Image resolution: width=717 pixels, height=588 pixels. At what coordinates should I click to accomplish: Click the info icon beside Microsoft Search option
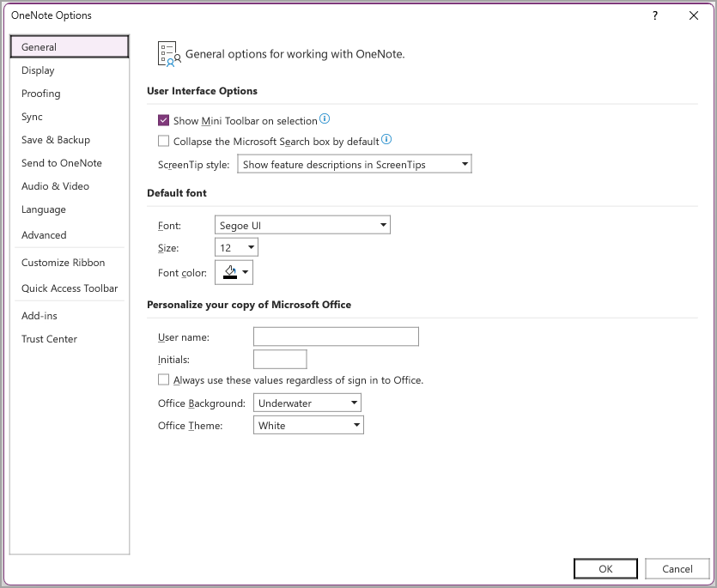coord(386,138)
